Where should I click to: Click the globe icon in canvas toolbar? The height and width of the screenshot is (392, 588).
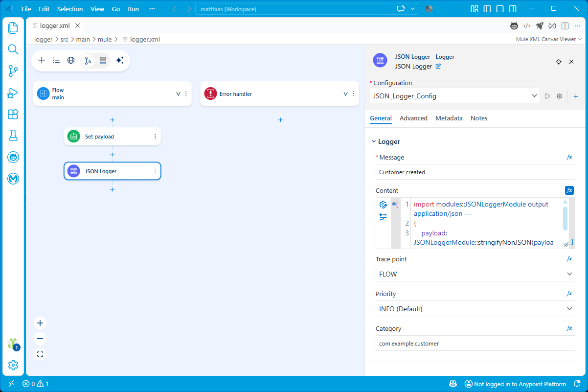pos(71,60)
